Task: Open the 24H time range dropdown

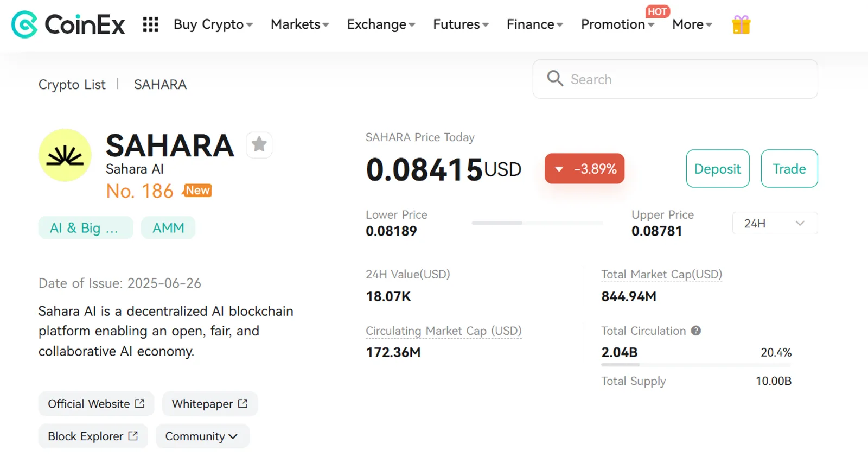Action: point(775,223)
